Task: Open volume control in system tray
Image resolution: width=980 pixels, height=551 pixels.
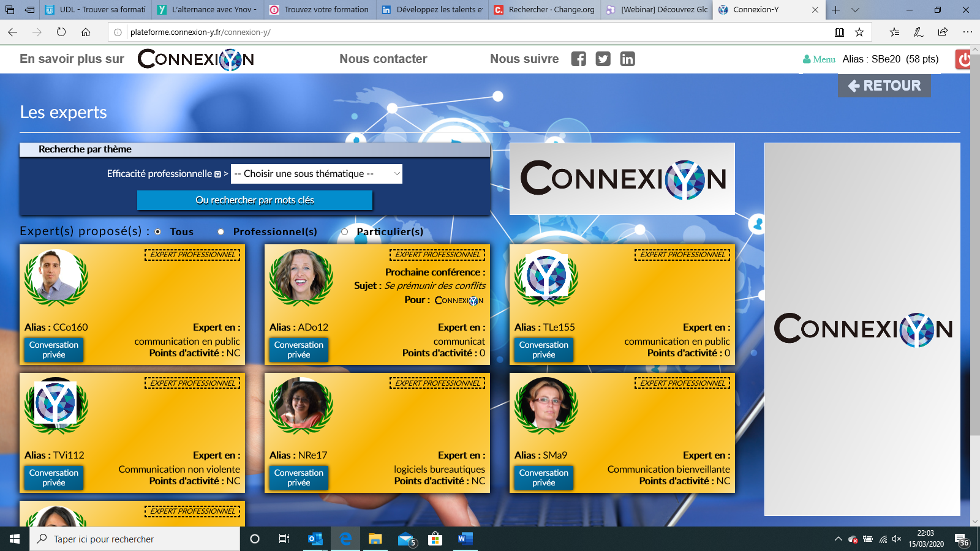Action: pos(897,539)
